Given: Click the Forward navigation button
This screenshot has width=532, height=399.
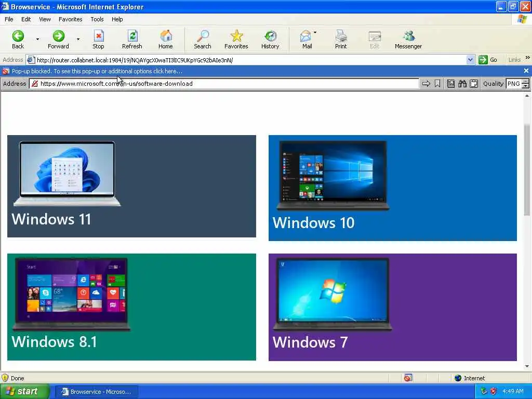Looking at the screenshot, I should pyautogui.click(x=58, y=39).
